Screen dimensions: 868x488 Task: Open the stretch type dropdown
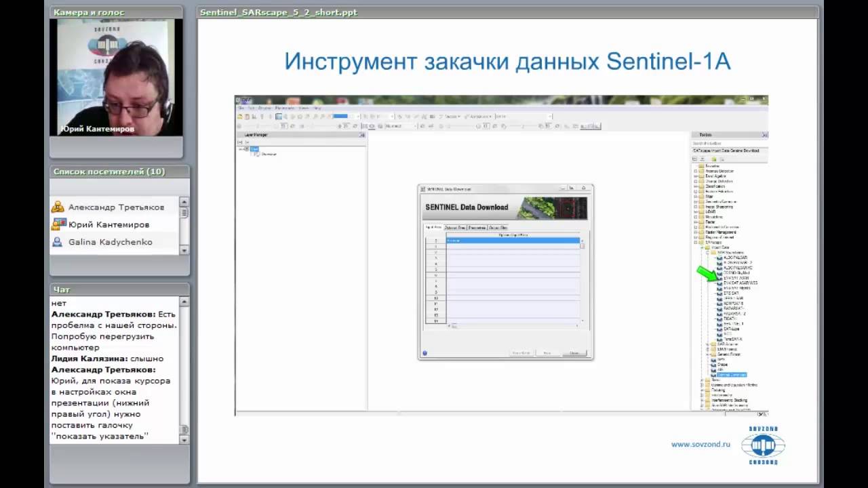tap(401, 126)
